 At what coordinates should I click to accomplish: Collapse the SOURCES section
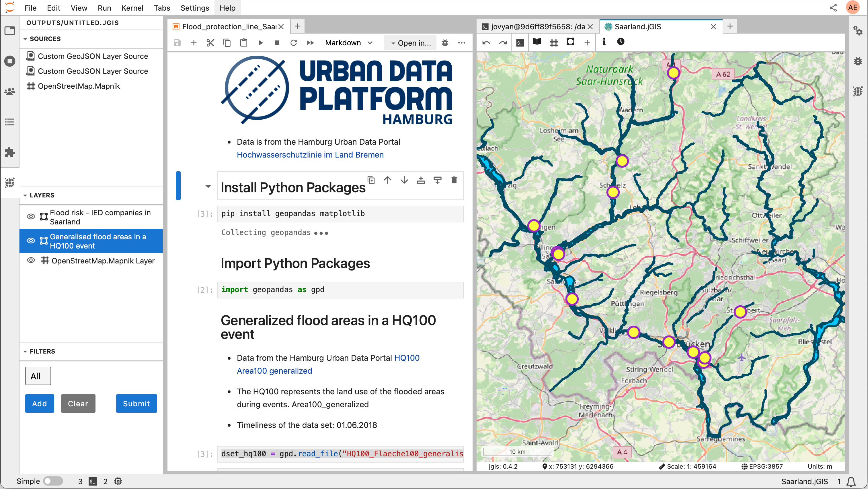coord(25,39)
